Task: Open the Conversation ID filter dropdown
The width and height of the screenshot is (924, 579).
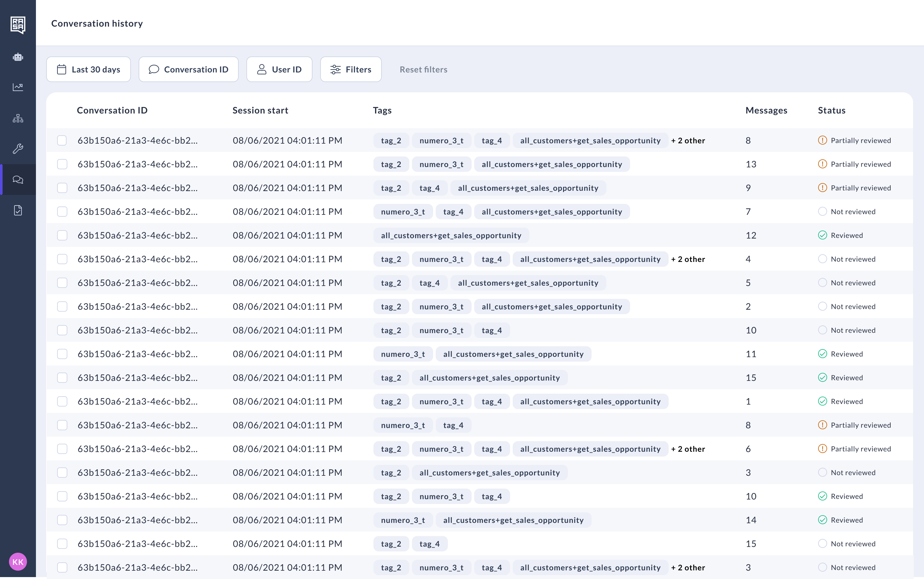Action: (189, 69)
